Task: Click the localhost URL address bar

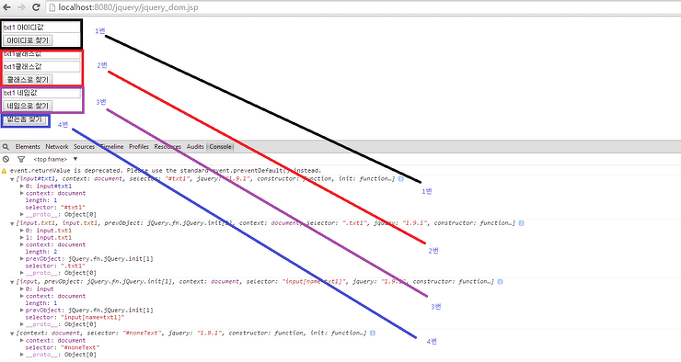Action: point(364,7)
